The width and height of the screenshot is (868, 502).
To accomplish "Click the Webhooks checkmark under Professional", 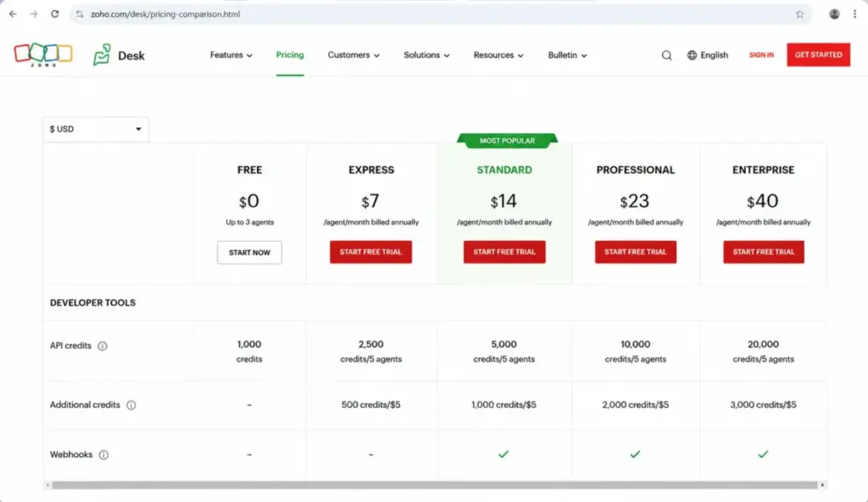I will pyautogui.click(x=635, y=454).
